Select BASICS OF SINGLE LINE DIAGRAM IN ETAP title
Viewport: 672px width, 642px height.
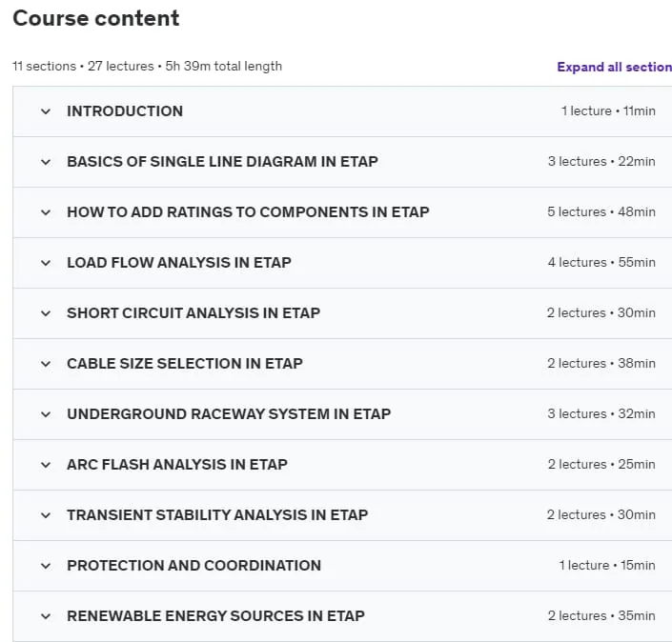click(x=222, y=162)
